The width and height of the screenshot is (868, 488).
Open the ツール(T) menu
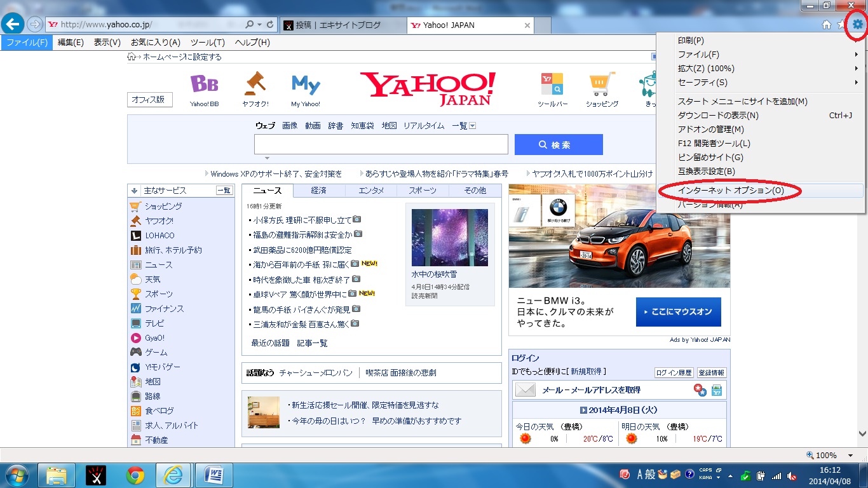point(208,43)
